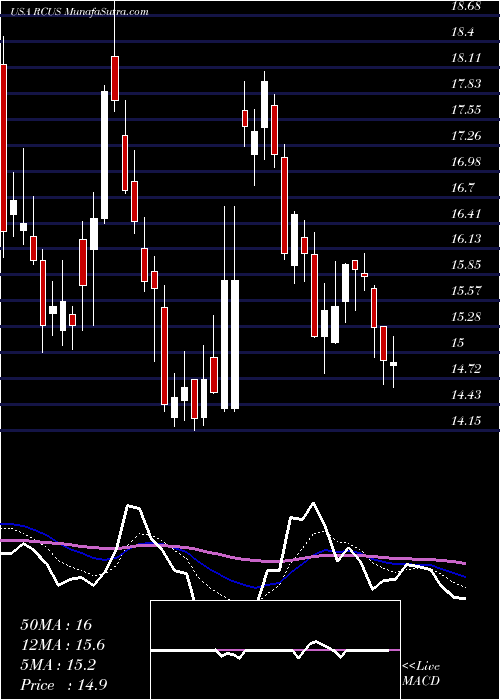The image size is (500, 700).
Task: Select the 16.98 price axis label
Action: click(466, 162)
